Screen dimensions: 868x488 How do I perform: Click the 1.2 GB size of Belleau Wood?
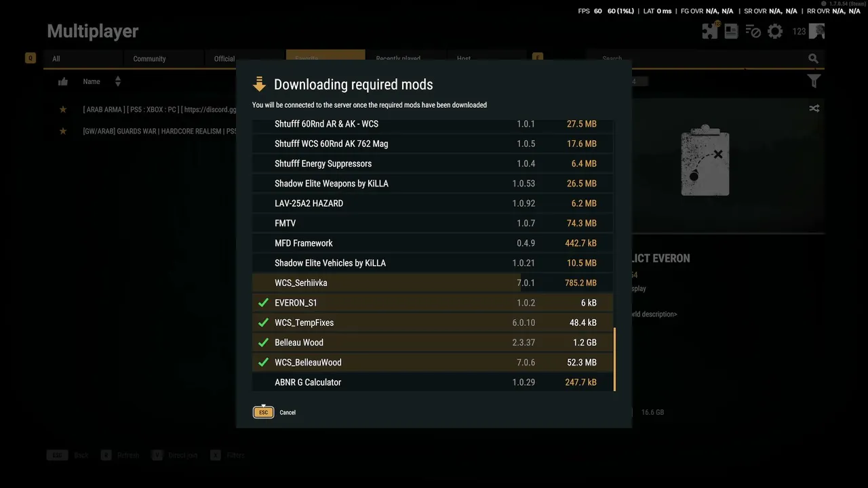coord(585,343)
